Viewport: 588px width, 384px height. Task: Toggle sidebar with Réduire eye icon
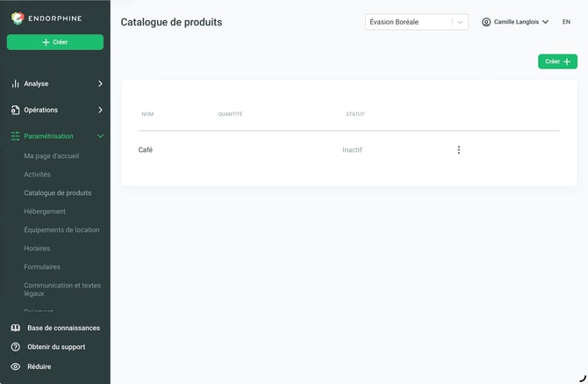point(16,366)
